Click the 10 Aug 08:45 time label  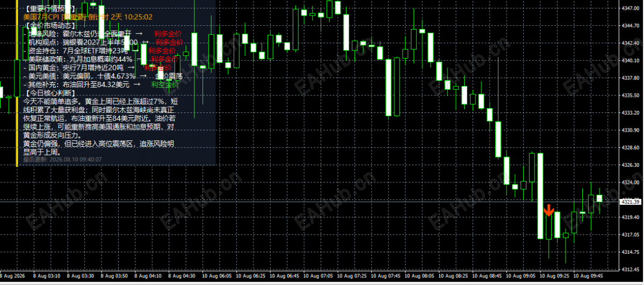point(487,275)
